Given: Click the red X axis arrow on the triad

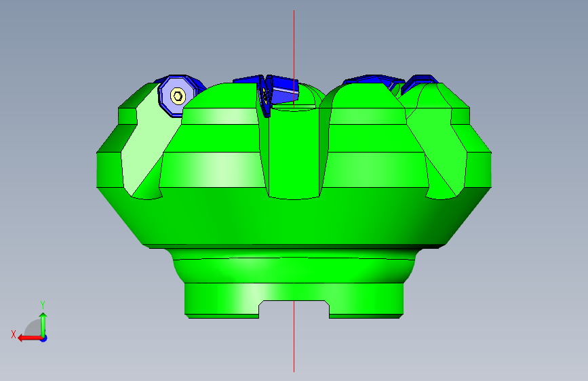Looking at the screenshot, I should click(29, 338).
